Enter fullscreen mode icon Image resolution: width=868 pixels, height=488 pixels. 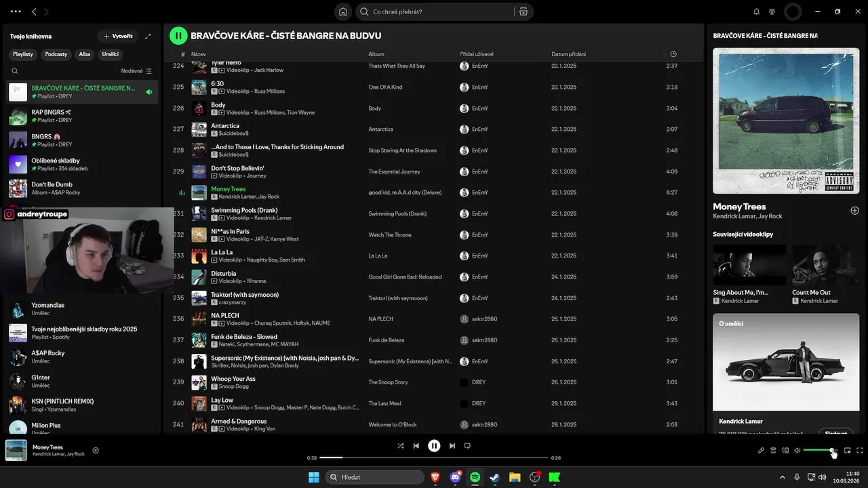tap(860, 450)
